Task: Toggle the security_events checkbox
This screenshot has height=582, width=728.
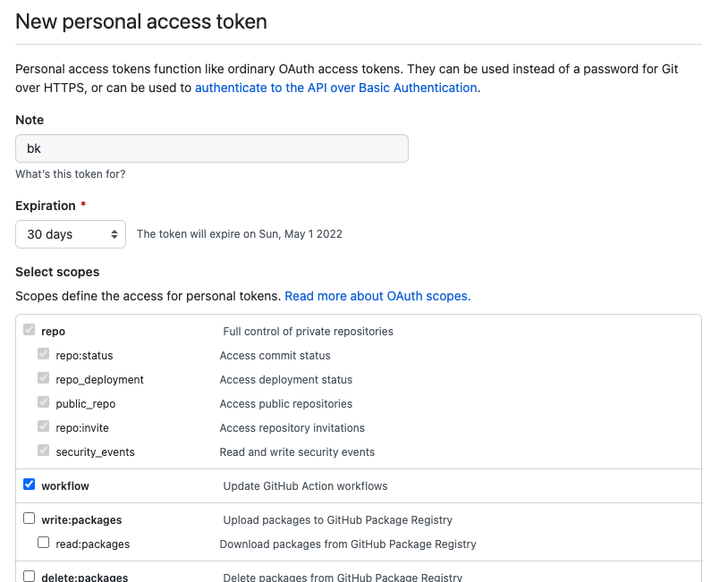Action: click(x=43, y=451)
